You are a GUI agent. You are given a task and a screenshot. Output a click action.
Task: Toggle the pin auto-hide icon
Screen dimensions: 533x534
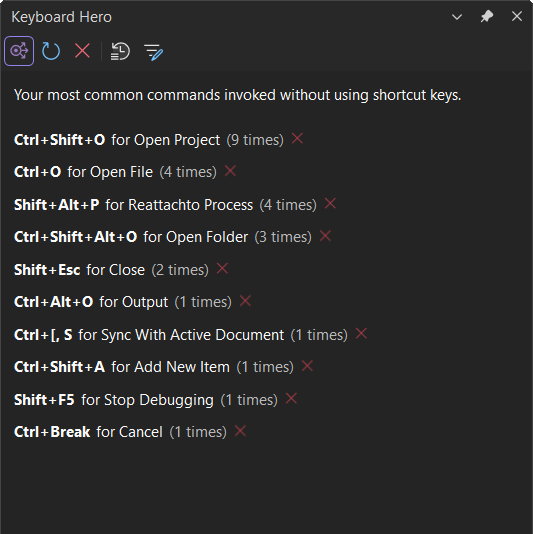[487, 16]
